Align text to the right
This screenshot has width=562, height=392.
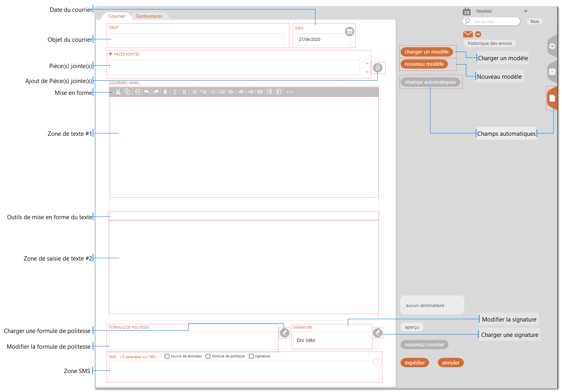(250, 92)
